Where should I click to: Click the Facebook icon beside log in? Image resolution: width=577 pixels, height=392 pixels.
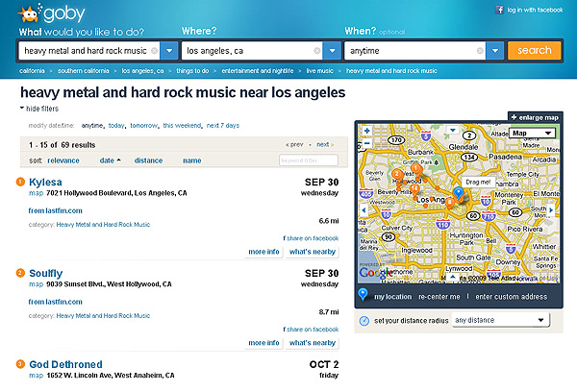499,10
